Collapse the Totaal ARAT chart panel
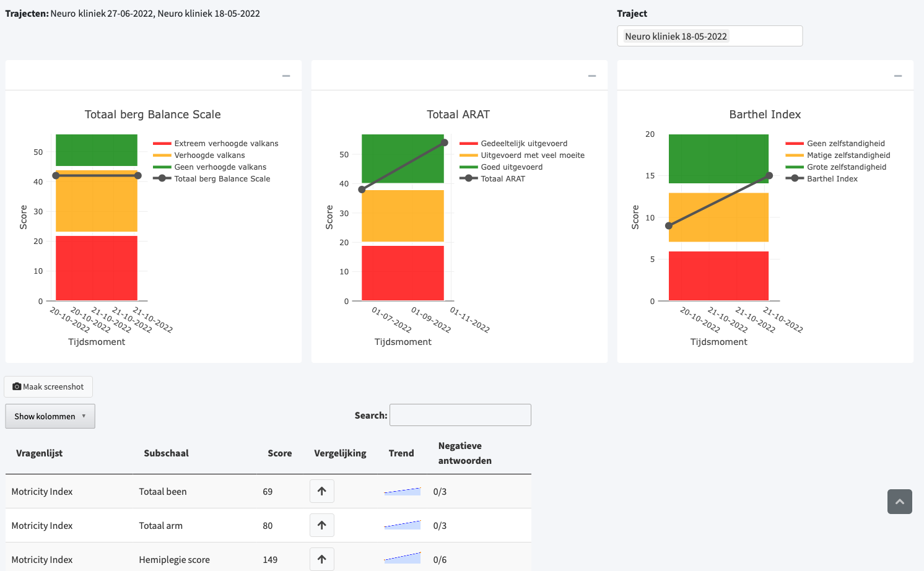 point(592,76)
